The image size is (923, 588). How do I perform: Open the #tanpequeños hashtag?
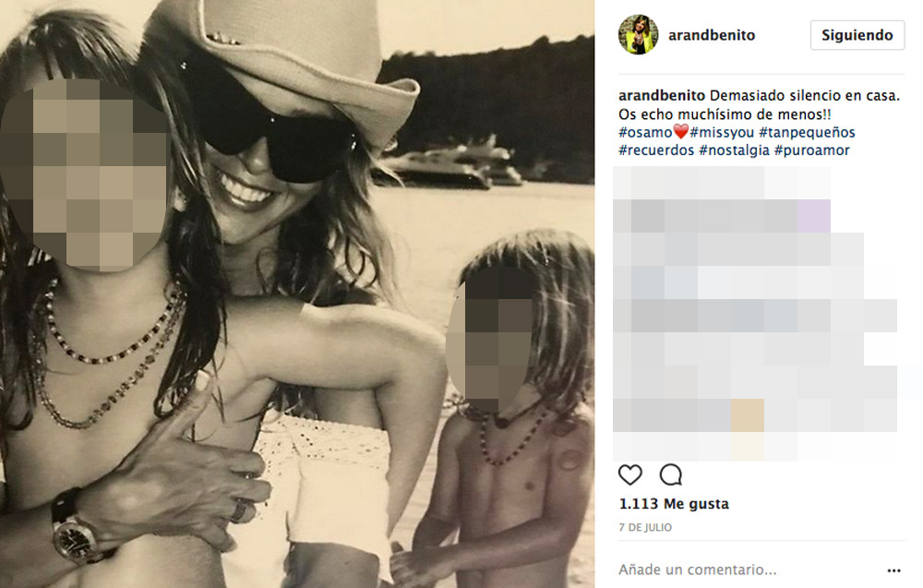(x=807, y=132)
